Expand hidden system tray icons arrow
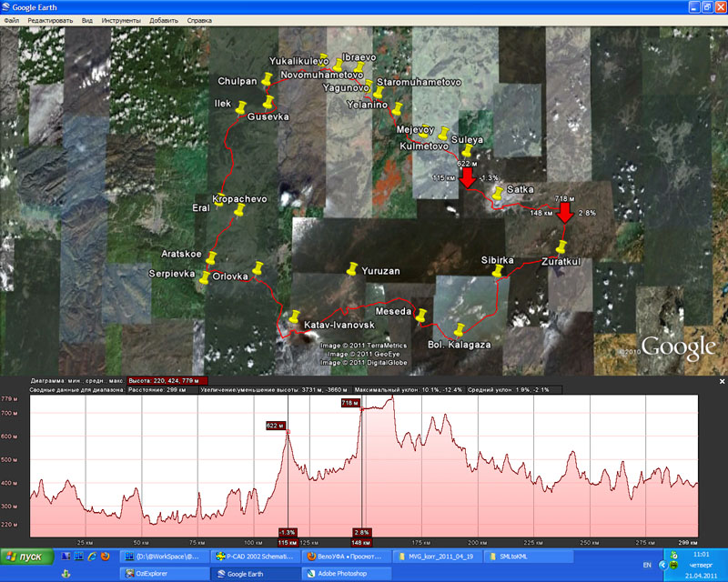Image resolution: width=728 pixels, height=582 pixels. coord(662,565)
